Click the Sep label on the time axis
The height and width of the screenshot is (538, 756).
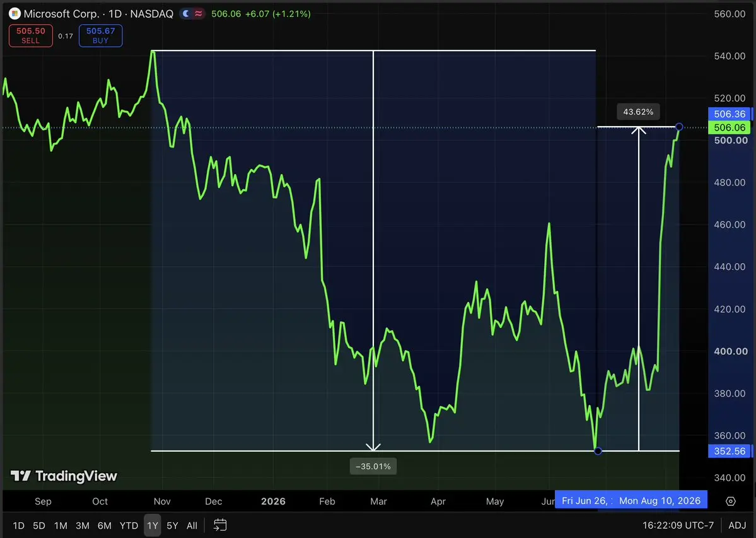43,501
